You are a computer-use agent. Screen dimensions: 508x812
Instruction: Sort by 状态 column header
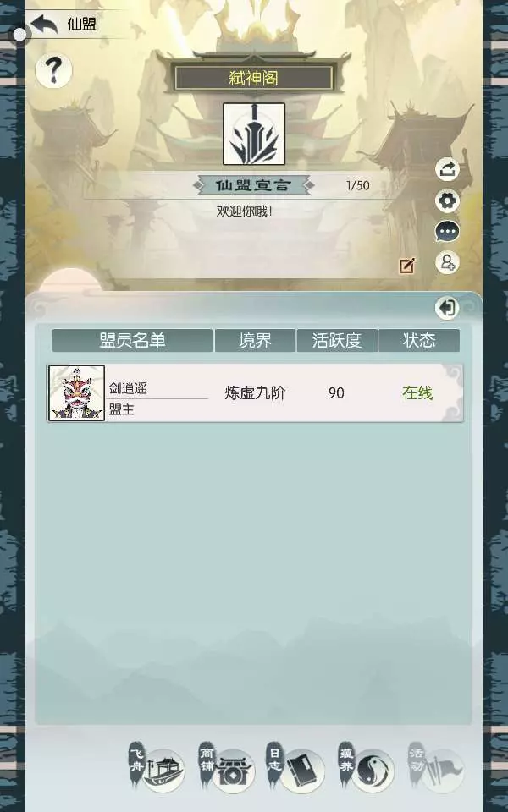[419, 340]
